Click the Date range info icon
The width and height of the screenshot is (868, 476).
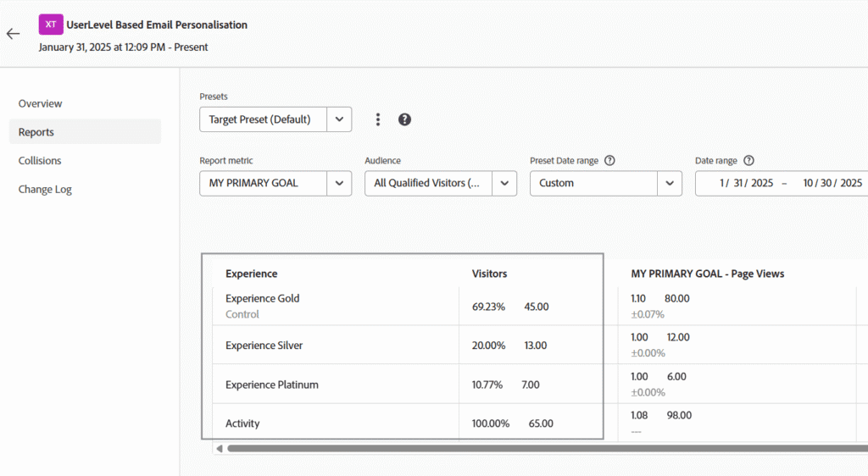tap(748, 161)
